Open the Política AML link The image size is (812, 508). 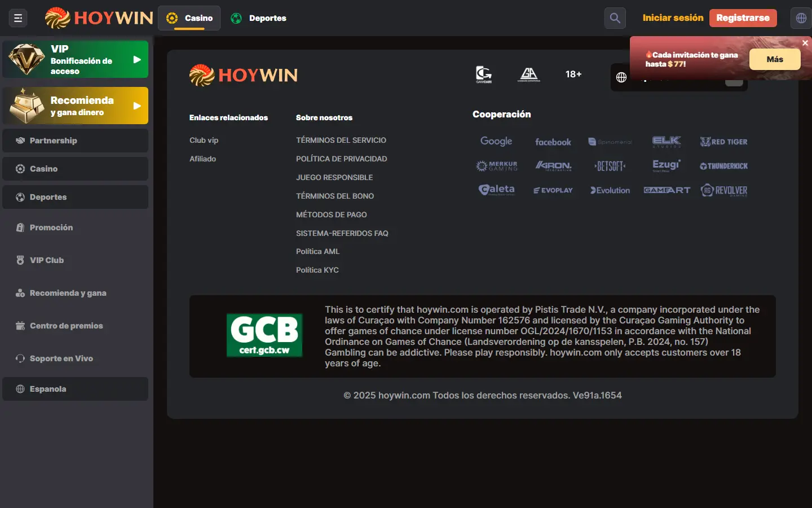tap(318, 251)
